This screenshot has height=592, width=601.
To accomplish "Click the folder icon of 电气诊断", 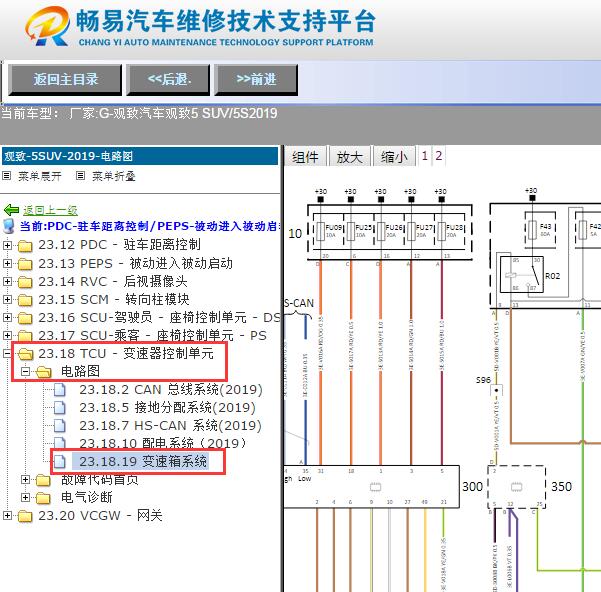I will tap(43, 498).
